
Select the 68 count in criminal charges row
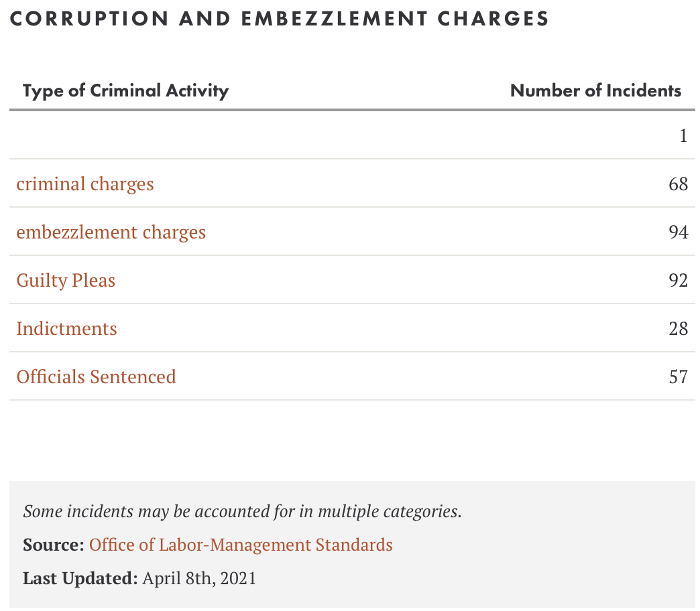coord(678,184)
